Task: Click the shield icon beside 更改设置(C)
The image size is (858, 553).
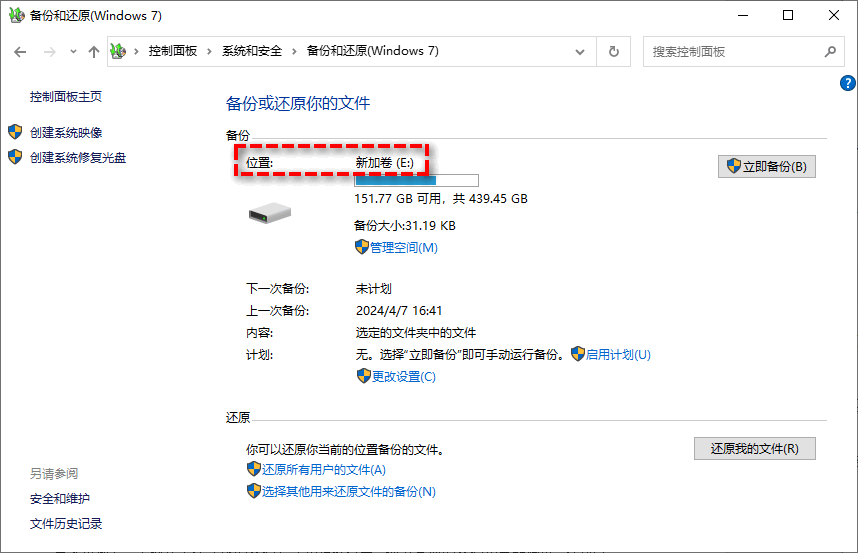Action: pyautogui.click(x=364, y=376)
